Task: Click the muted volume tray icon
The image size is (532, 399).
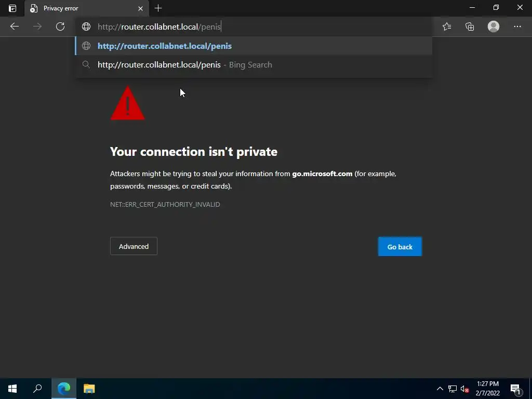Action: click(464, 389)
